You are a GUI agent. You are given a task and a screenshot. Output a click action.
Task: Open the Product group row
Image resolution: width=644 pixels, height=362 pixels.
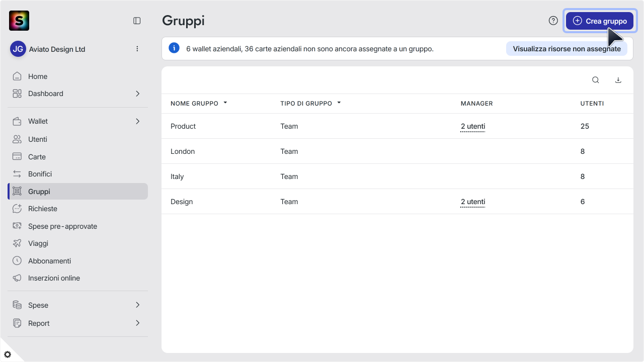pos(397,126)
